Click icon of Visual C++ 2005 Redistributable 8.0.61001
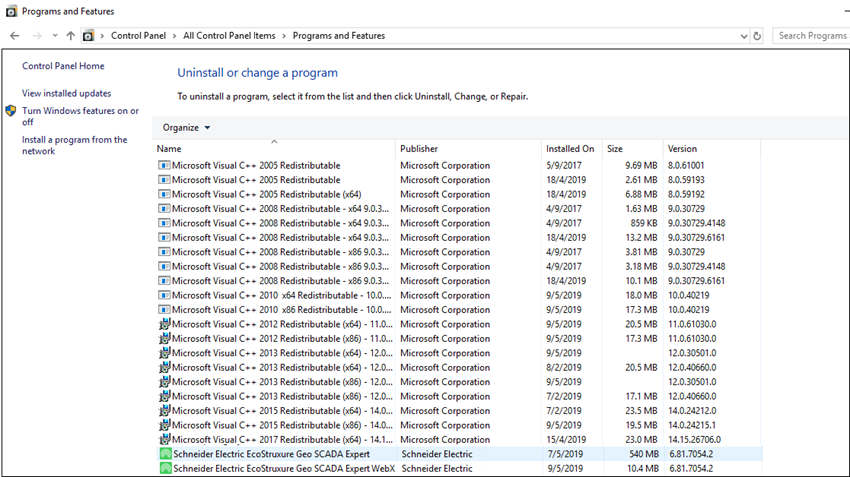Viewport: 850px width, 477px height. 164,165
